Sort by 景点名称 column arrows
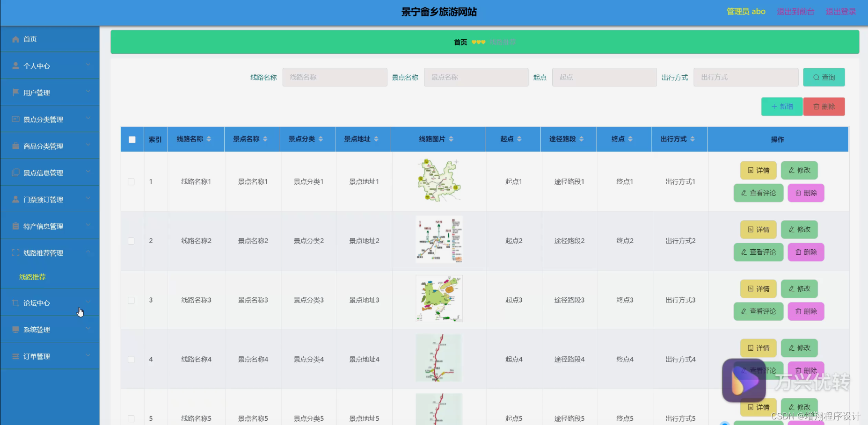 265,139
